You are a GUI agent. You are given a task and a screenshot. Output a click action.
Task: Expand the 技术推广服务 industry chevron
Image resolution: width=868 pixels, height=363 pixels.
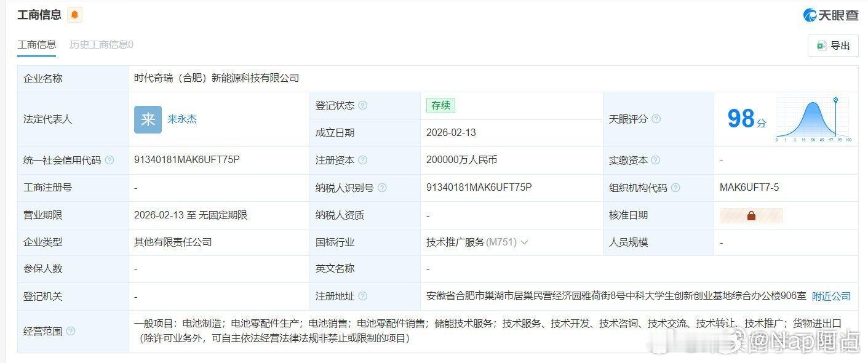524,242
